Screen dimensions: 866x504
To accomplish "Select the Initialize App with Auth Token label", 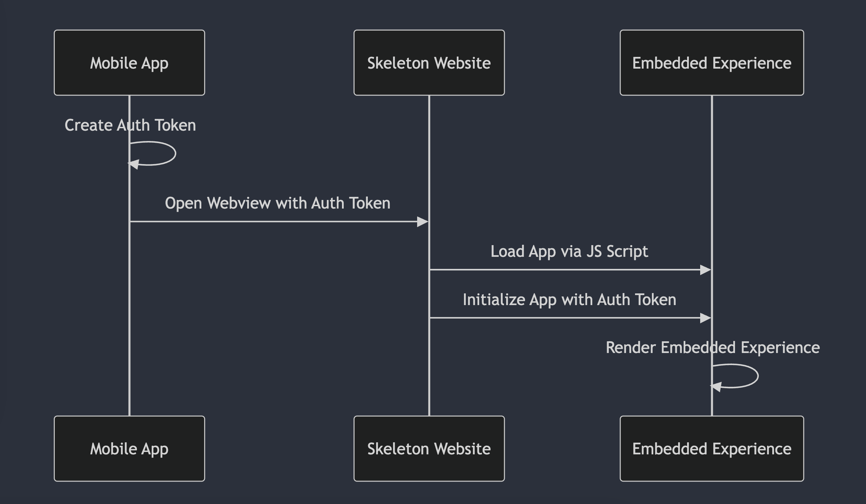I will 569,300.
